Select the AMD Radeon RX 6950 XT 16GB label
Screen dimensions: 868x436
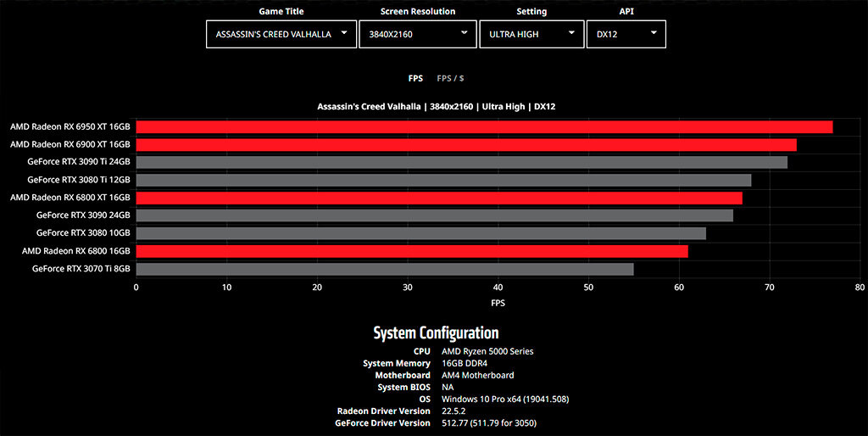(x=70, y=127)
